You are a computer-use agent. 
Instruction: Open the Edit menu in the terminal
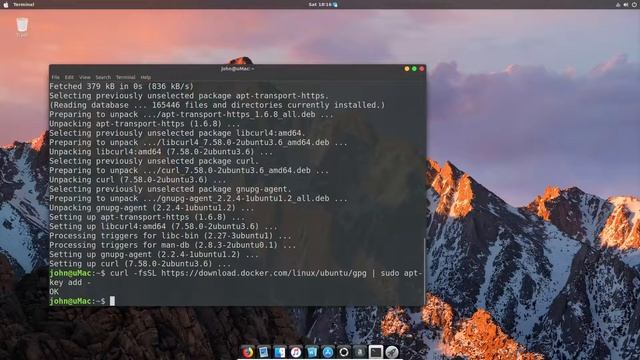(69, 77)
